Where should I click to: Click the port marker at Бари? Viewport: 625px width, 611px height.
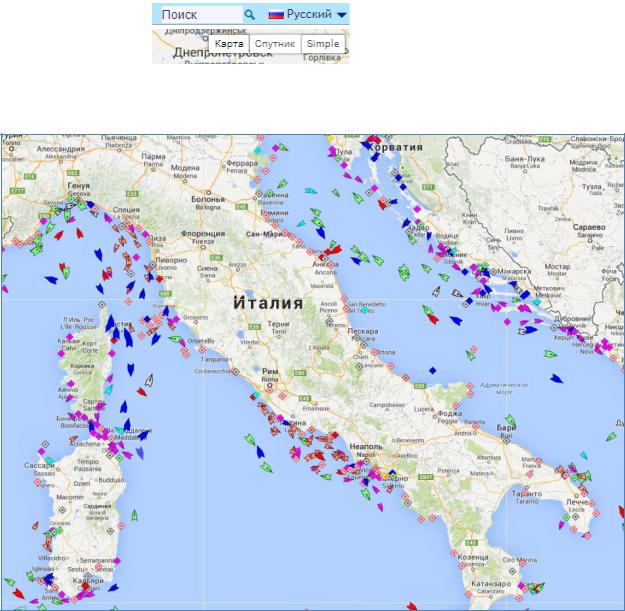pyautogui.click(x=506, y=441)
